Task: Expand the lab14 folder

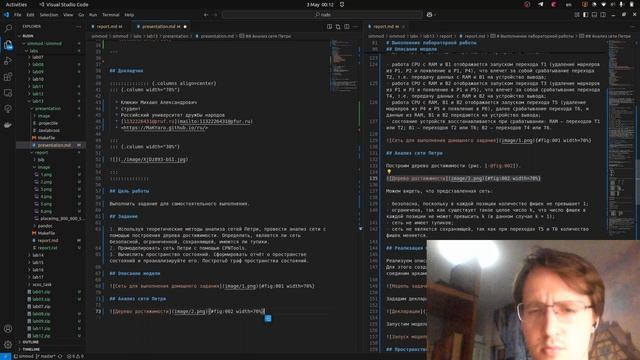Action: click(38, 255)
